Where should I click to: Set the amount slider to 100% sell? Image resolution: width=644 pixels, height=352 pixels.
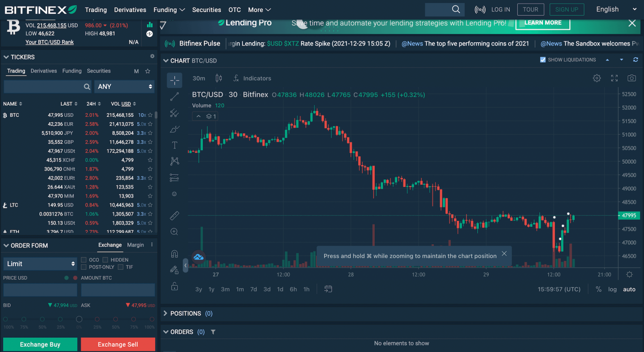153,319
